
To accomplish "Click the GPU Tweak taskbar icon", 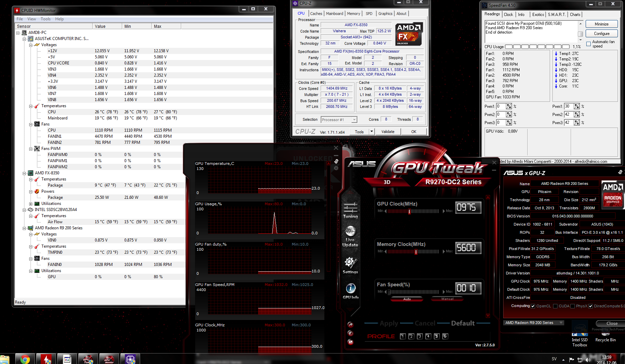I will pos(88,359).
